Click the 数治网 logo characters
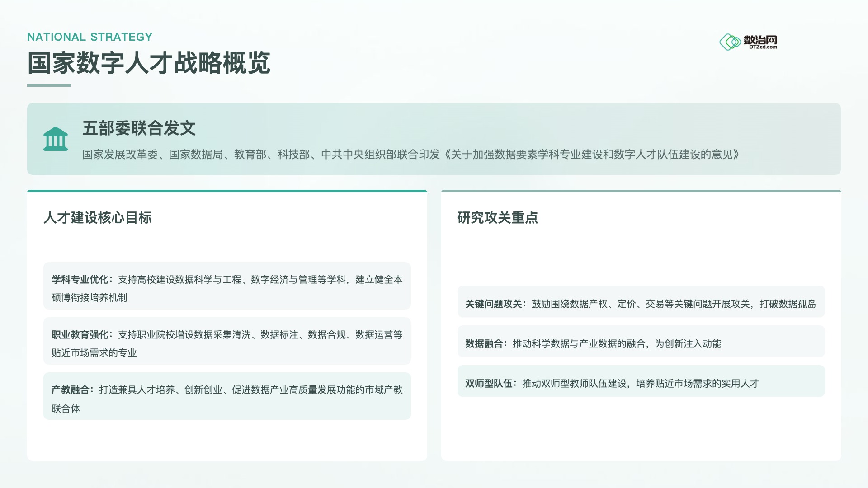Viewport: 868px width, 488px height. pyautogui.click(x=760, y=40)
